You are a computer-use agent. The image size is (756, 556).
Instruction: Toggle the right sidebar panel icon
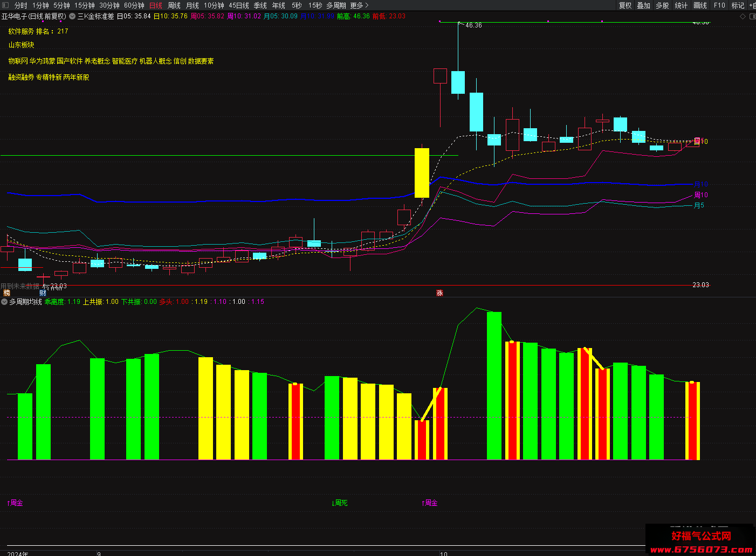[x=752, y=16]
